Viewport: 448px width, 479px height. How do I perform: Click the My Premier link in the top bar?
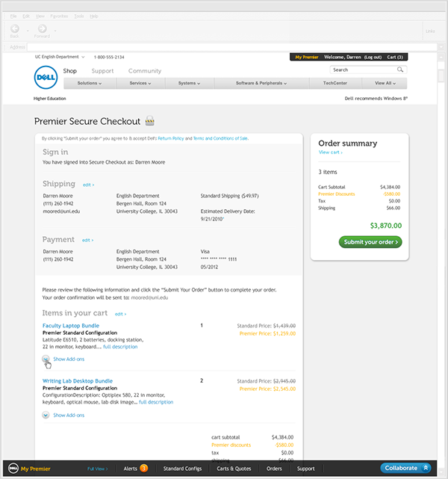click(x=307, y=57)
